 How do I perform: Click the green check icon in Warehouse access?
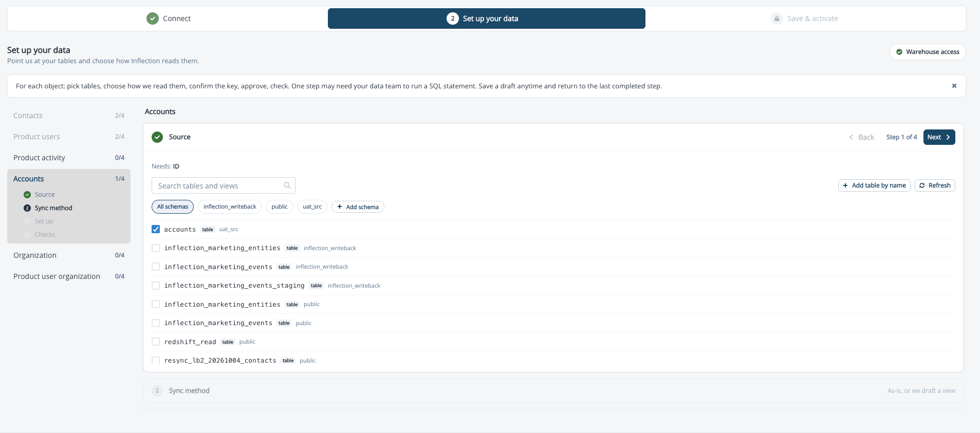tap(899, 52)
